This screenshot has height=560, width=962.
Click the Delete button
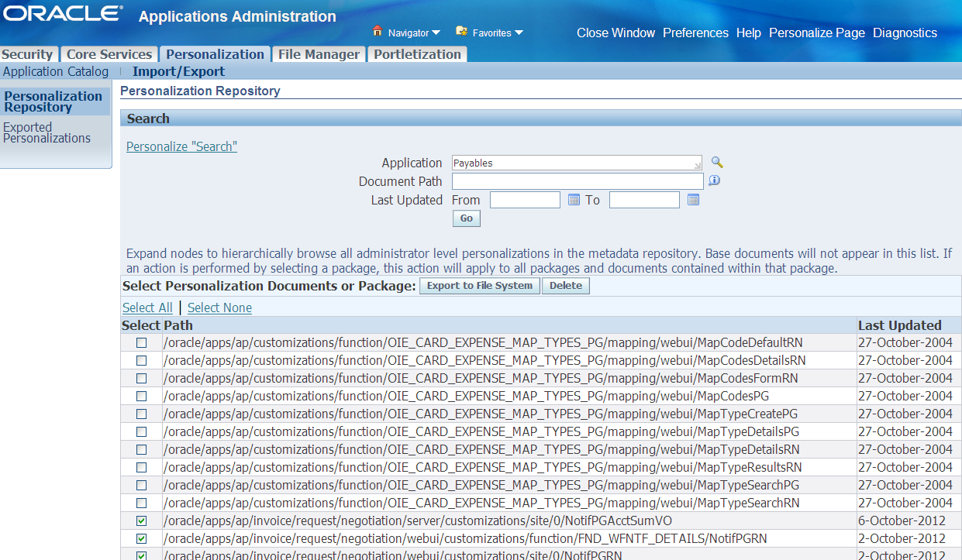pos(566,286)
